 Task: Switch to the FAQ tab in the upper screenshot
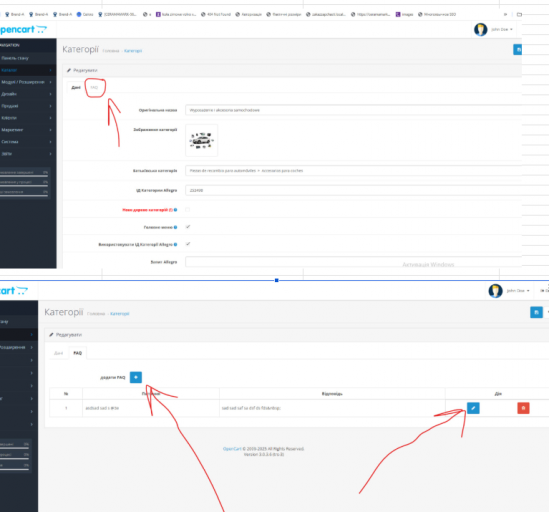94,87
